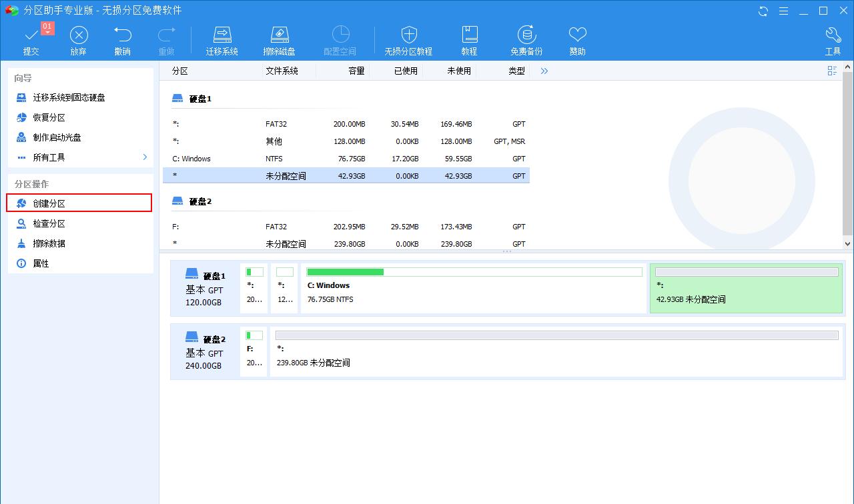
Task: Click the 放弃 discard icon
Action: pyautogui.click(x=79, y=35)
